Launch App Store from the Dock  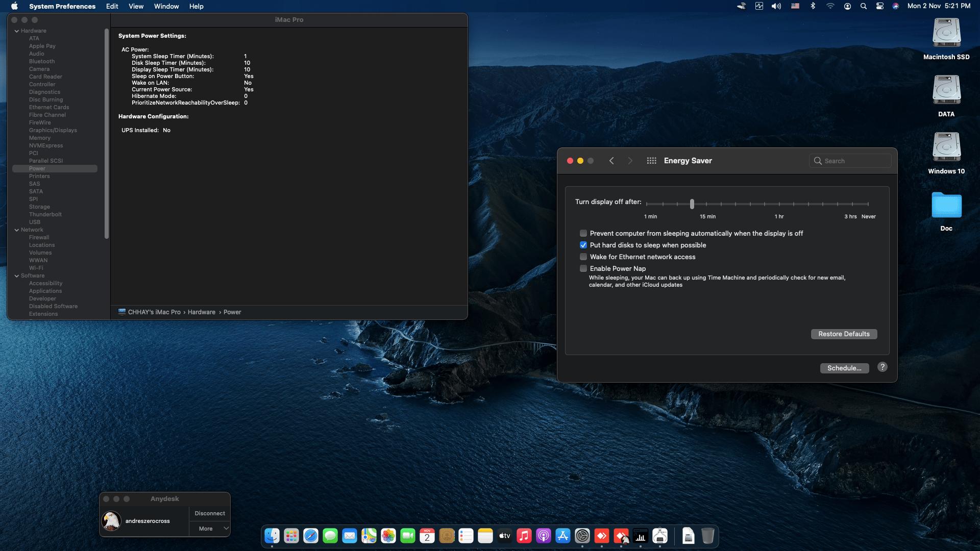click(563, 536)
